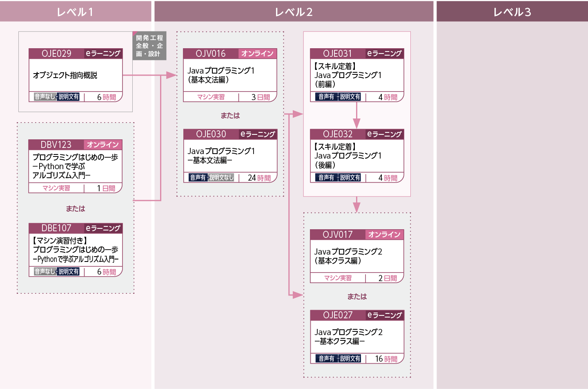Open the DBV123 プログラミングはじめの一歩 title

click(x=76, y=166)
